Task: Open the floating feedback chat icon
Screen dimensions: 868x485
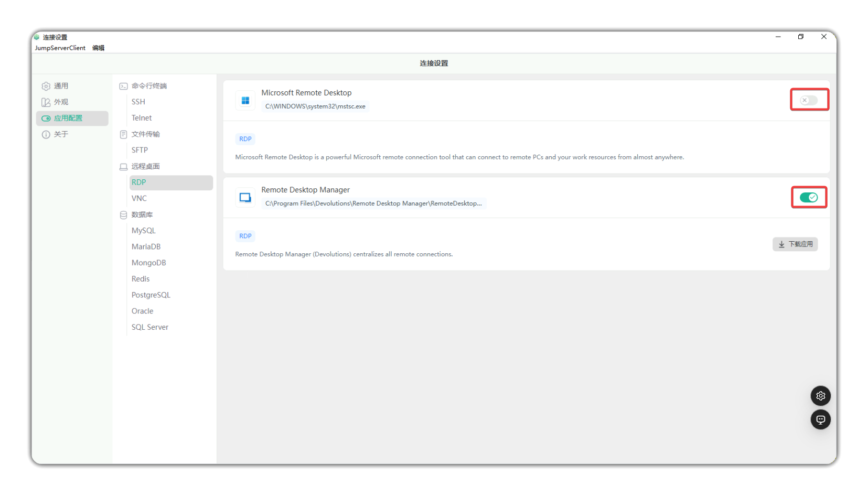Action: pos(820,419)
